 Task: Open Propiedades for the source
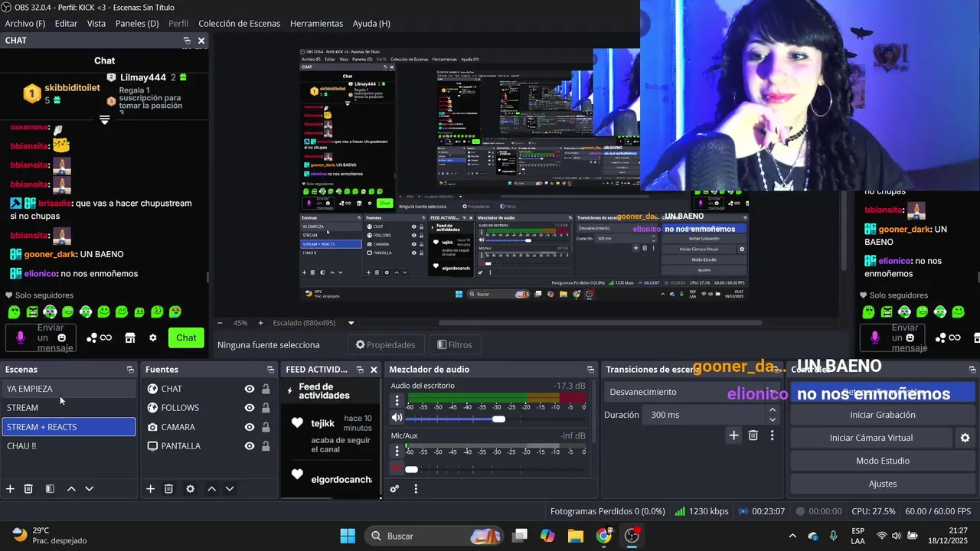tap(385, 344)
